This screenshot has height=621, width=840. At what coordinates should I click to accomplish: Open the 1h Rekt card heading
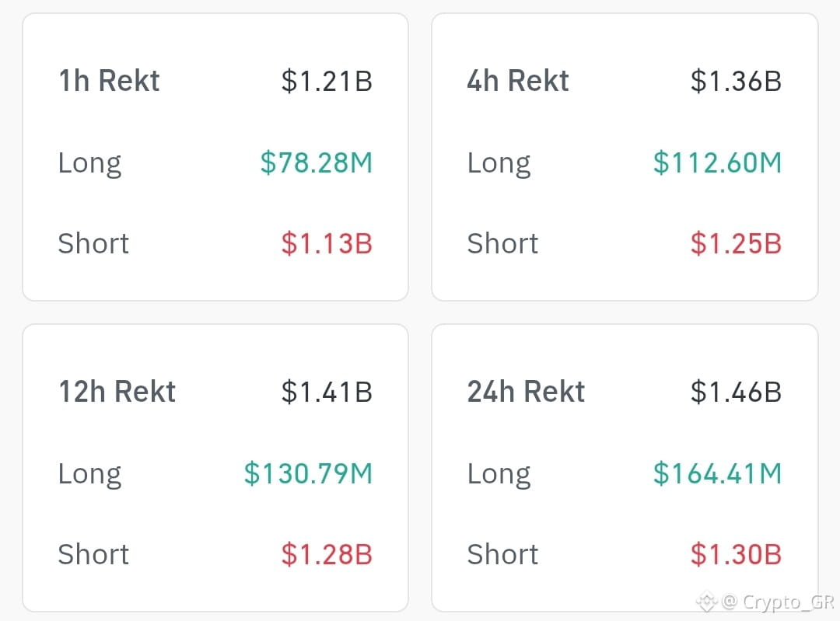click(x=110, y=81)
